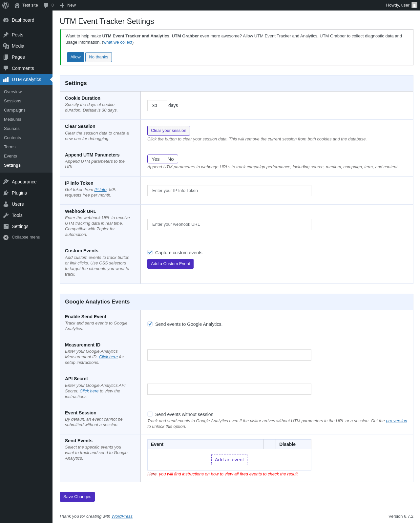Click the Comments speech bubble sidebar icon
The width and height of the screenshot is (420, 523).
point(6,68)
